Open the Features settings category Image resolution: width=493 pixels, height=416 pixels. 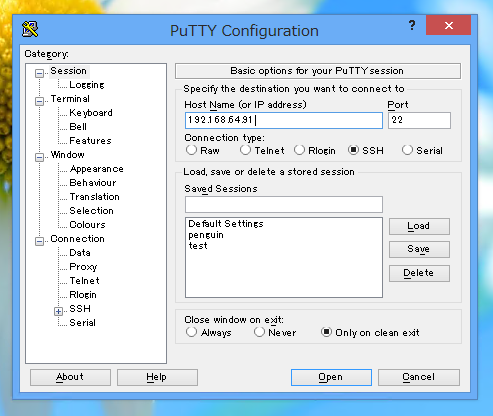coord(90,141)
